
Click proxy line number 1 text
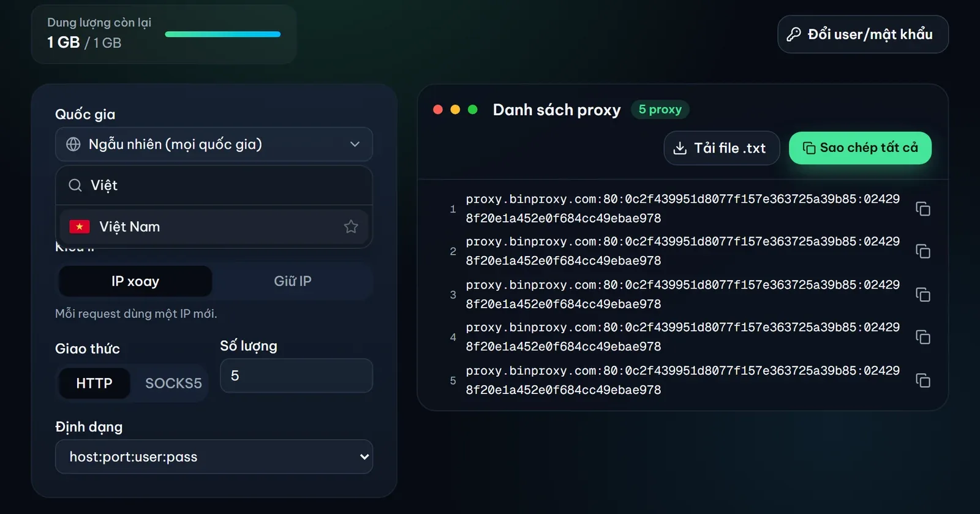(x=683, y=208)
